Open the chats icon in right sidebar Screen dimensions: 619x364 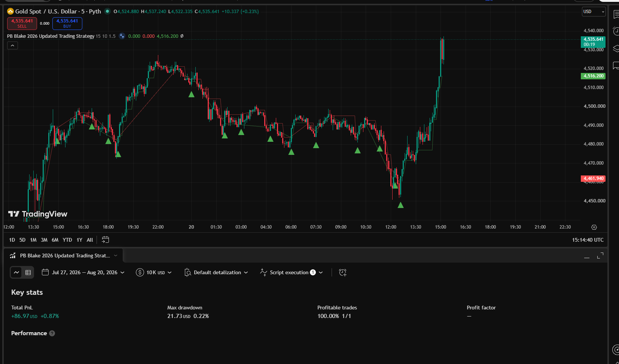click(616, 66)
